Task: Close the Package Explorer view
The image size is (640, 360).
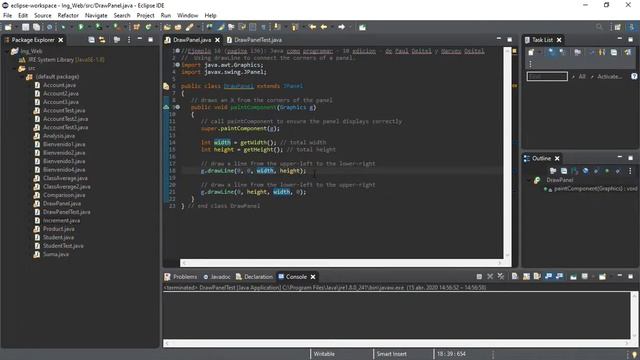Action: point(61,40)
